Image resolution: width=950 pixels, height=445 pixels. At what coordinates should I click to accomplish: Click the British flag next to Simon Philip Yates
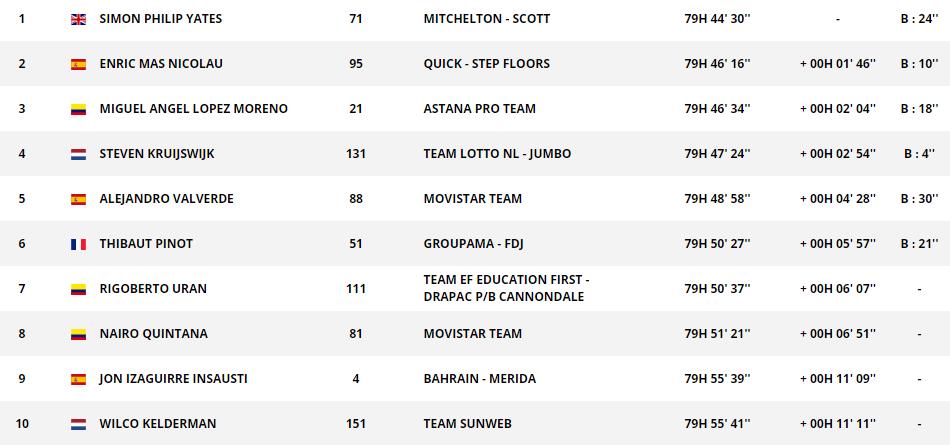(x=78, y=19)
